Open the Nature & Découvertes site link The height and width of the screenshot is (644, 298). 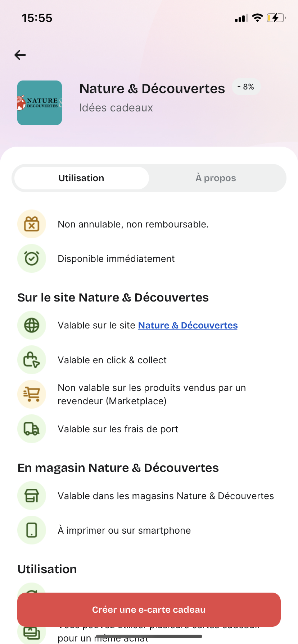(x=188, y=325)
